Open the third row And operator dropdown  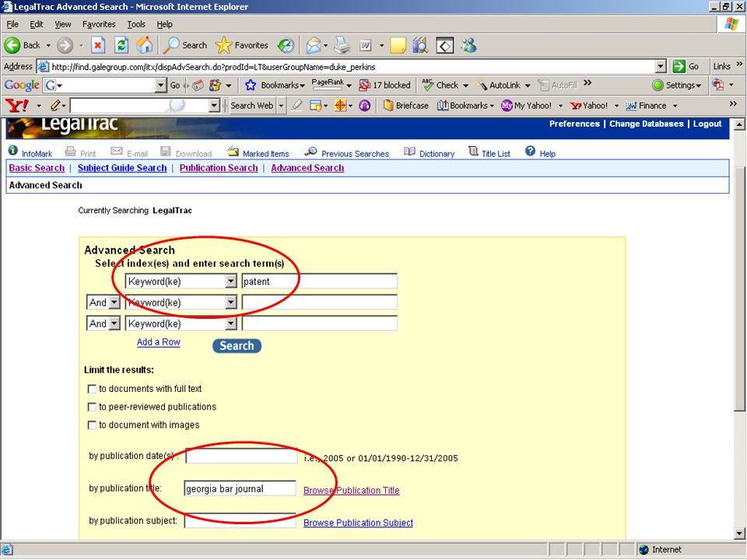(x=114, y=324)
